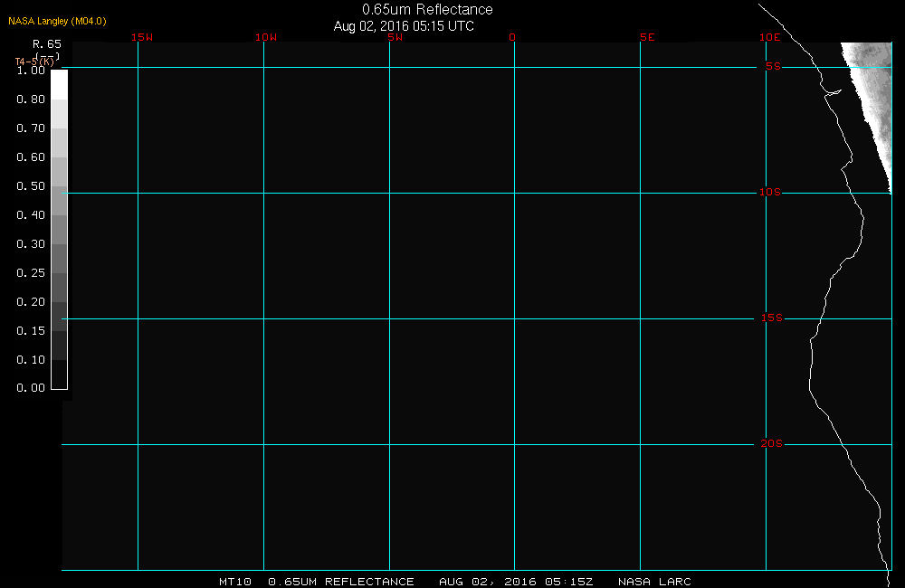Click the '5S' latitude label
The width and height of the screenshot is (905, 588).
pos(774,66)
